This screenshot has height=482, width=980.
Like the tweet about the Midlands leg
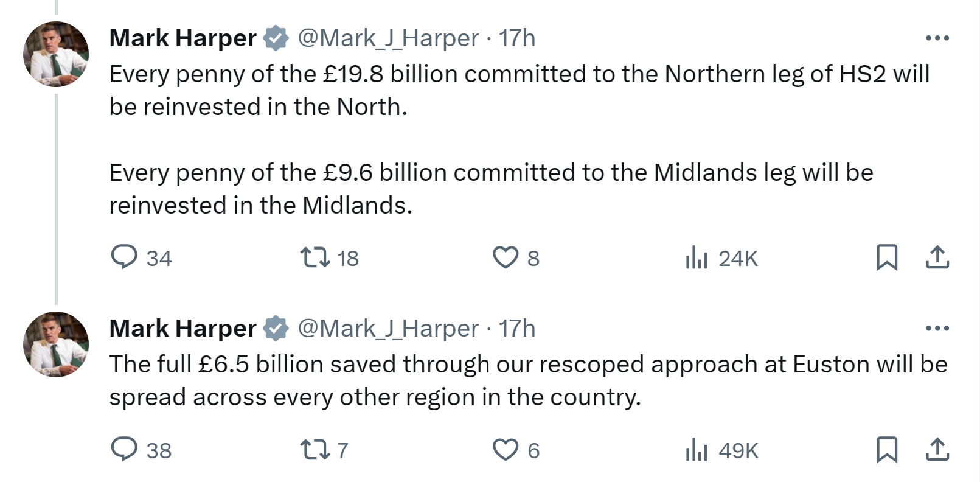tap(505, 257)
